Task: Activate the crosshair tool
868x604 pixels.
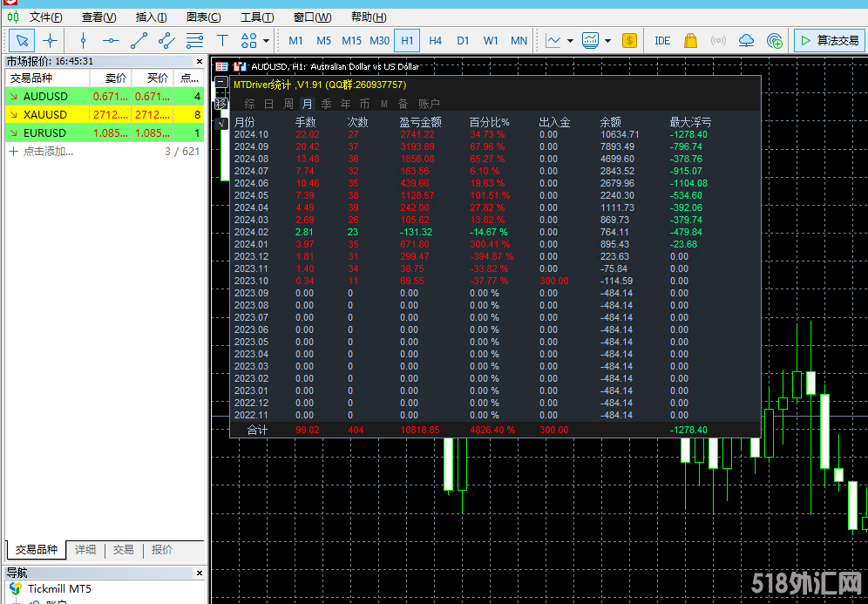Action: (51, 40)
